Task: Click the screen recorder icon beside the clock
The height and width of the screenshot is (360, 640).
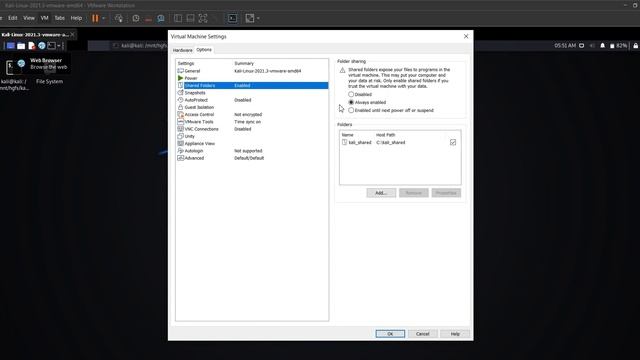Action: point(582,46)
